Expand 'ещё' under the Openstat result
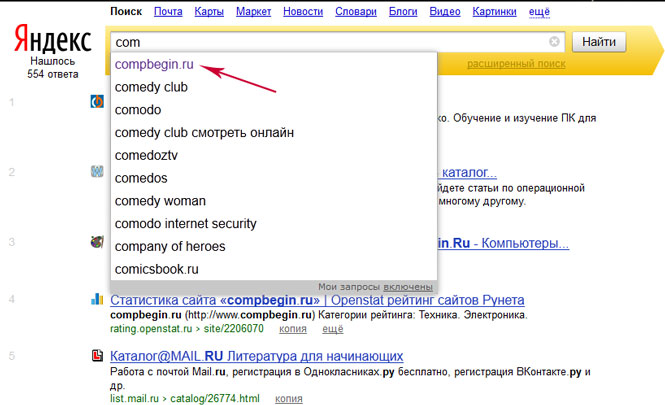The height and width of the screenshot is (405, 665). 332,329
